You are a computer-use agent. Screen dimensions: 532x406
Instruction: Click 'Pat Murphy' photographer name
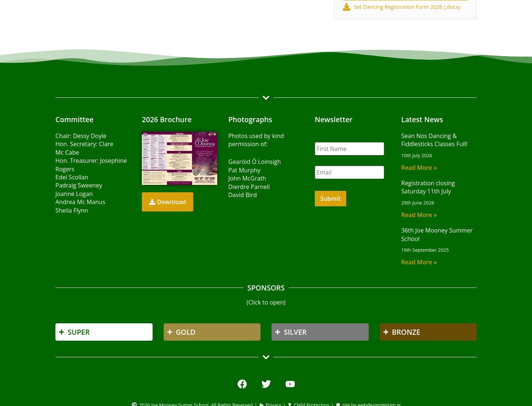point(244,170)
